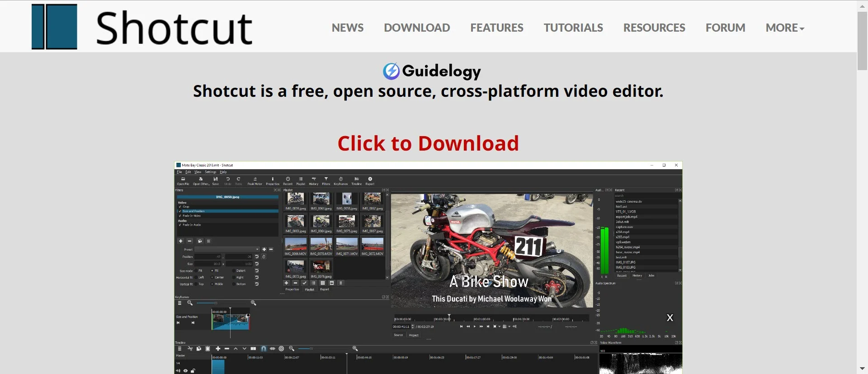Toggle ripple all tracks target icon
The height and width of the screenshot is (374, 868).
(281, 349)
